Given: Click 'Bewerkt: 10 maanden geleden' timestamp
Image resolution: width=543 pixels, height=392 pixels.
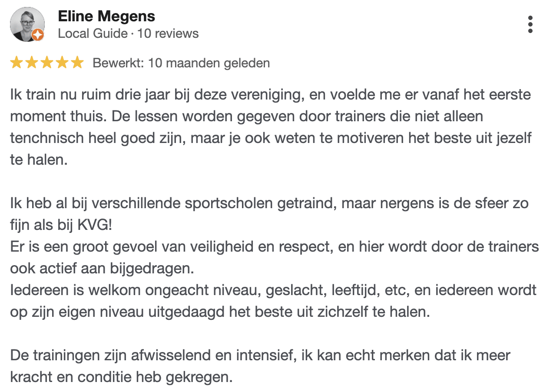Looking at the screenshot, I should point(180,63).
